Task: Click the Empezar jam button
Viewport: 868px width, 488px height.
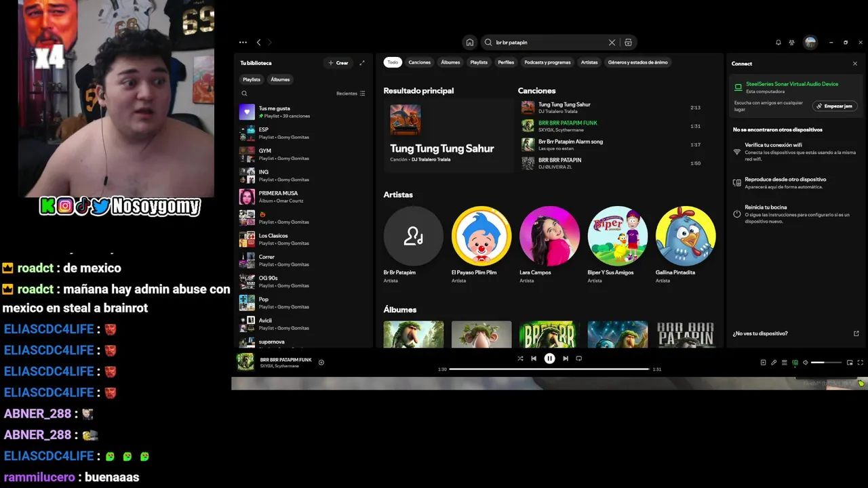Action: pyautogui.click(x=835, y=106)
